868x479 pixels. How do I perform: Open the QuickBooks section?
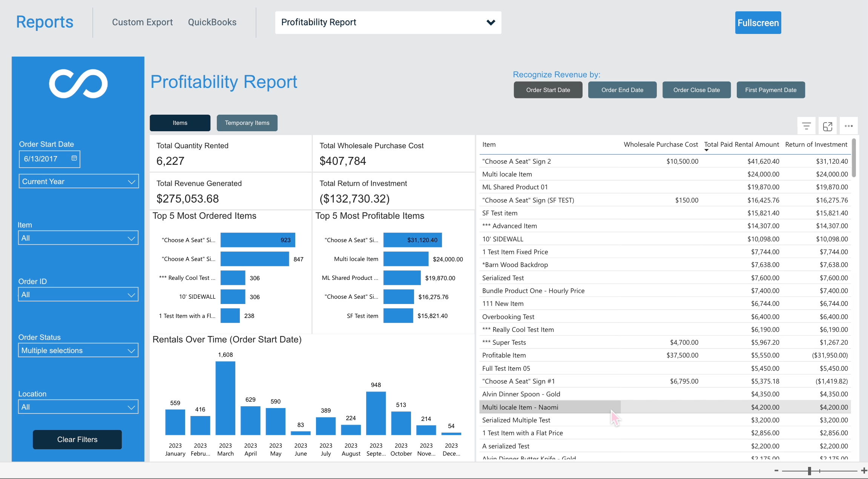(x=212, y=22)
